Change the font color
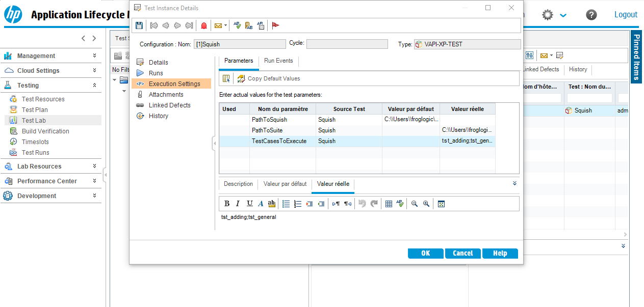Screen dimensions: 644x307 click(x=261, y=204)
